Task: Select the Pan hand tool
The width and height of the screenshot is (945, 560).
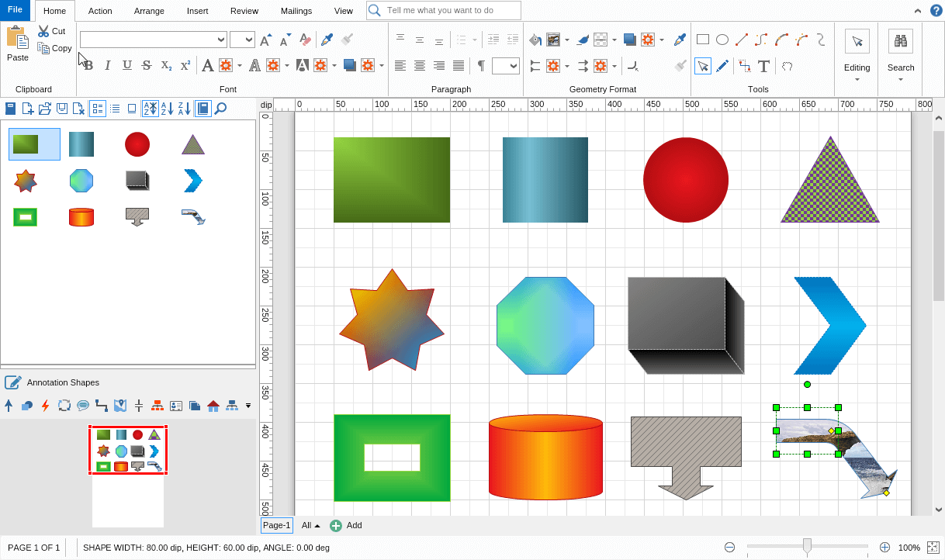Action: click(x=787, y=66)
